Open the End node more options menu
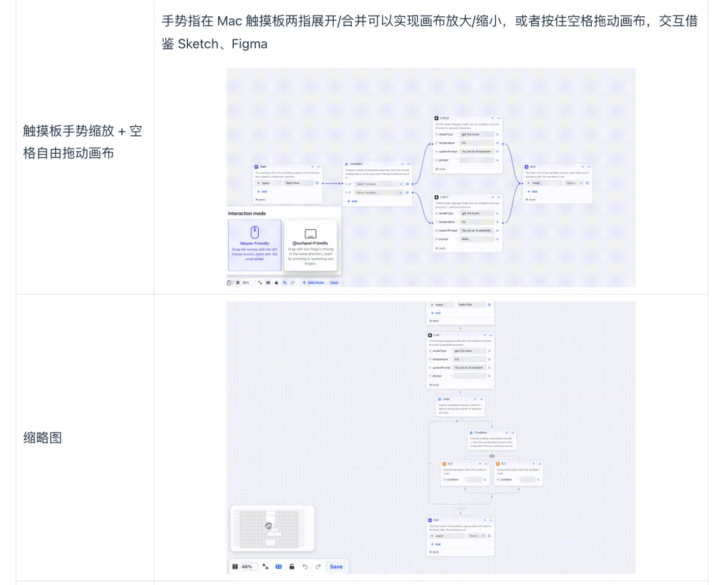This screenshot has height=585, width=728. pos(588,166)
